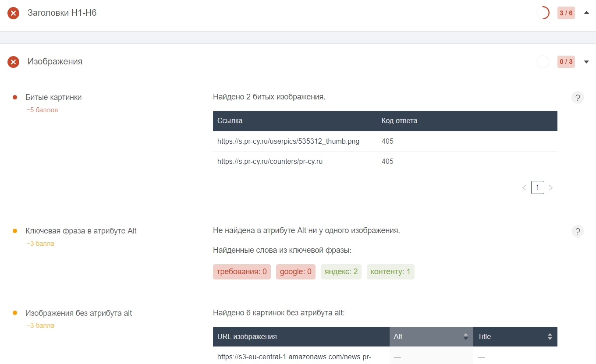Click the 'яндекс: 2' keyword tag

pyautogui.click(x=341, y=272)
